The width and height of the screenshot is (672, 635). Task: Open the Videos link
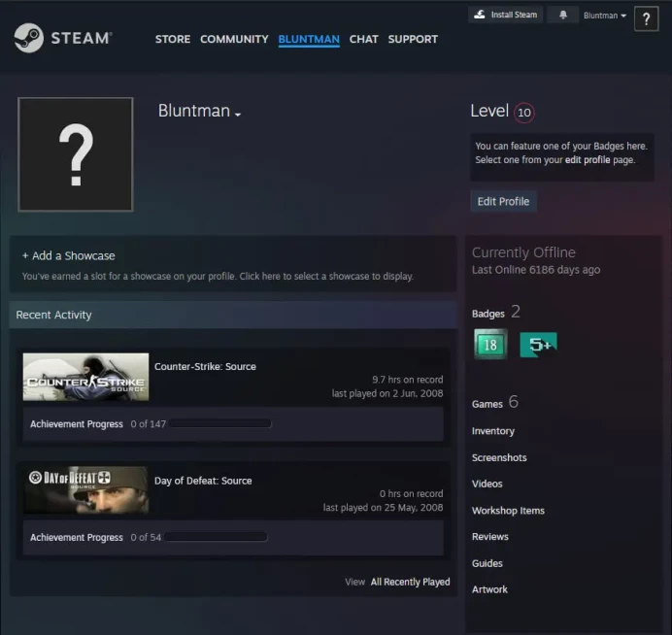pos(487,484)
